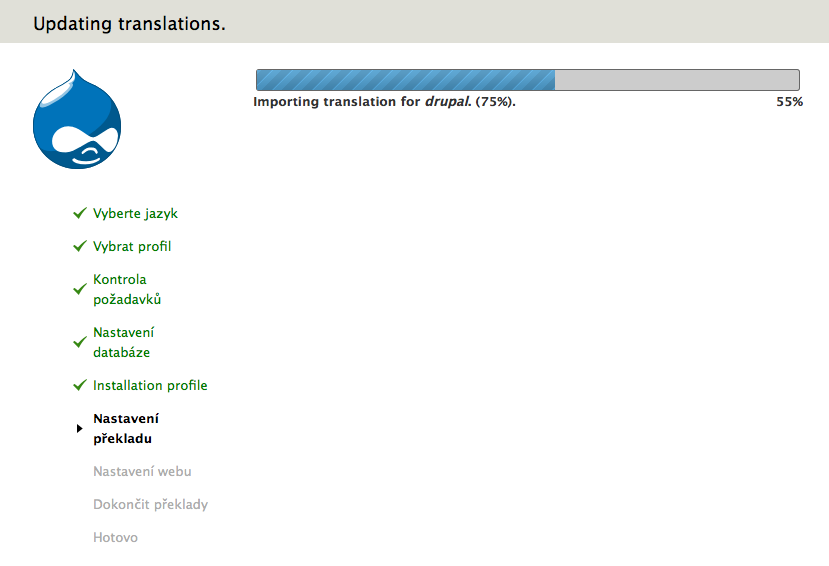829x566 pixels.
Task: Click the Hotovo final step
Action: 115,537
